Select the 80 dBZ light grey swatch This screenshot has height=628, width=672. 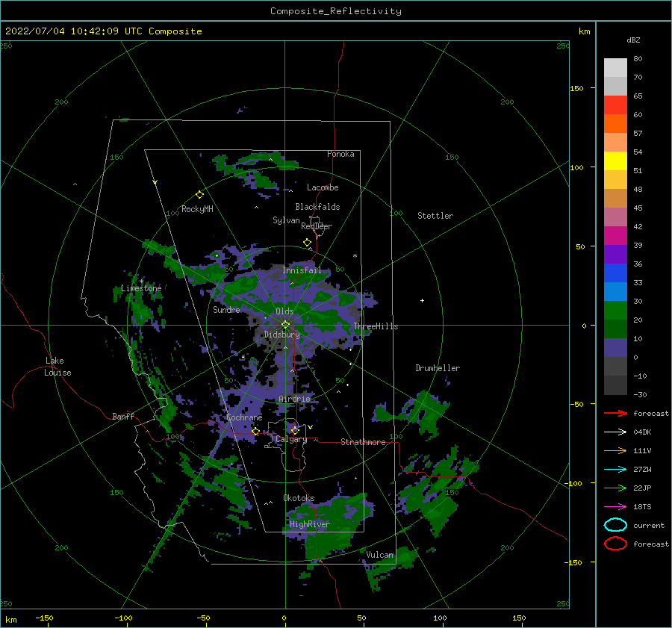coord(615,68)
